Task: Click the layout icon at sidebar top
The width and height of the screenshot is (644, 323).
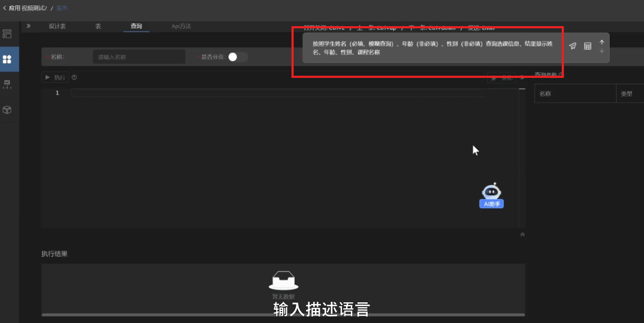Action: click(x=8, y=34)
